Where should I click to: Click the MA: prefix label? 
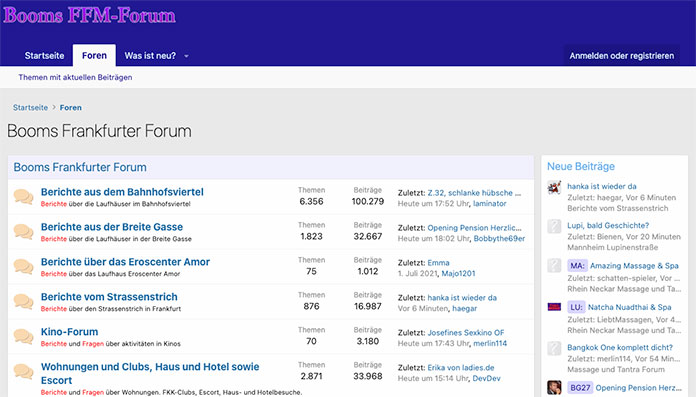coord(577,266)
